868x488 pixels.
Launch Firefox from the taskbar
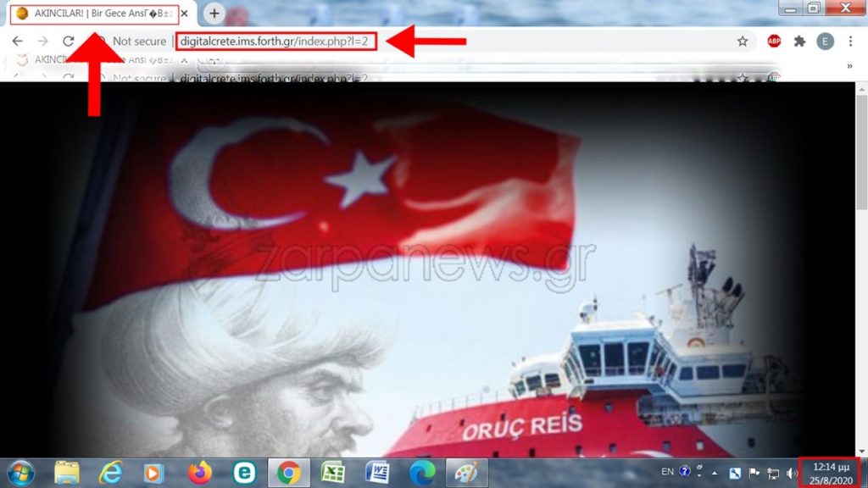pyautogui.click(x=199, y=473)
